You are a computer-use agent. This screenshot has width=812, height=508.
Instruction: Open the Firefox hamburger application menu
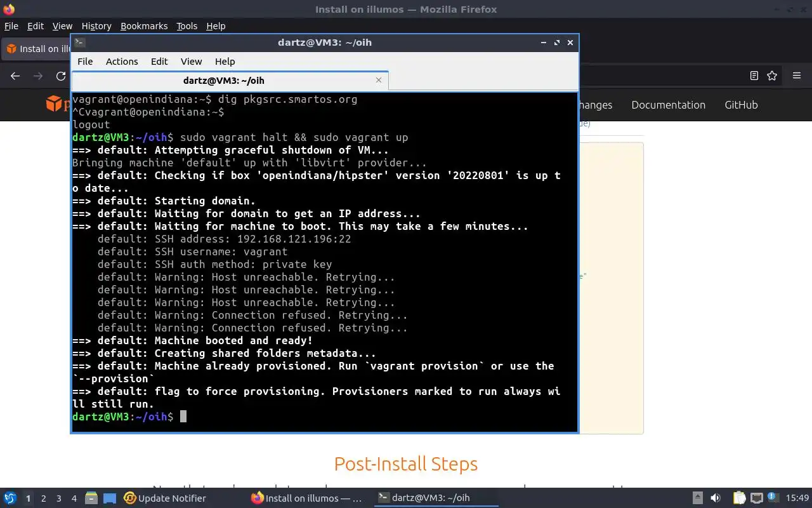click(x=797, y=76)
